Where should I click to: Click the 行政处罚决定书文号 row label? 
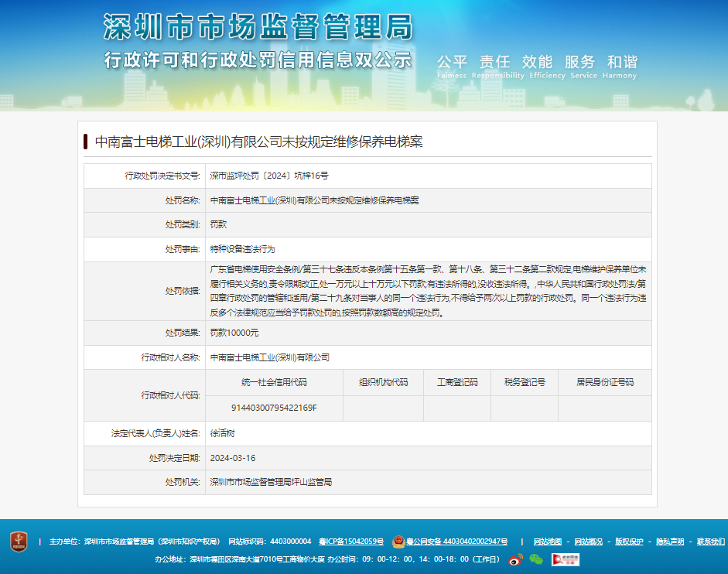point(162,176)
